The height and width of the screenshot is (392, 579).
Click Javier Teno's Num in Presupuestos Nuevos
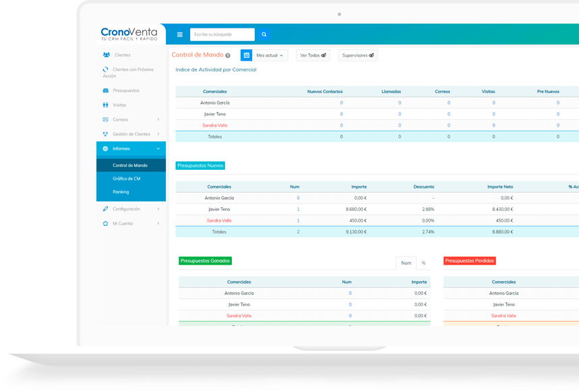click(x=298, y=209)
